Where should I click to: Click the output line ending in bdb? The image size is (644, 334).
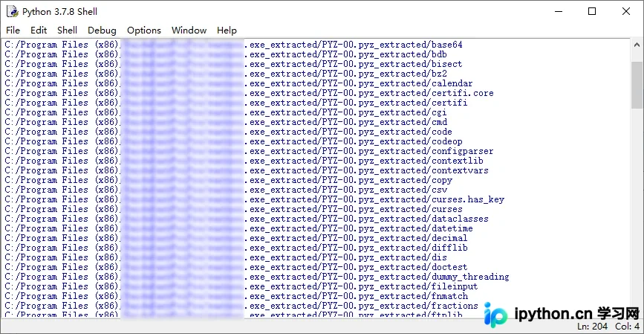[226, 54]
